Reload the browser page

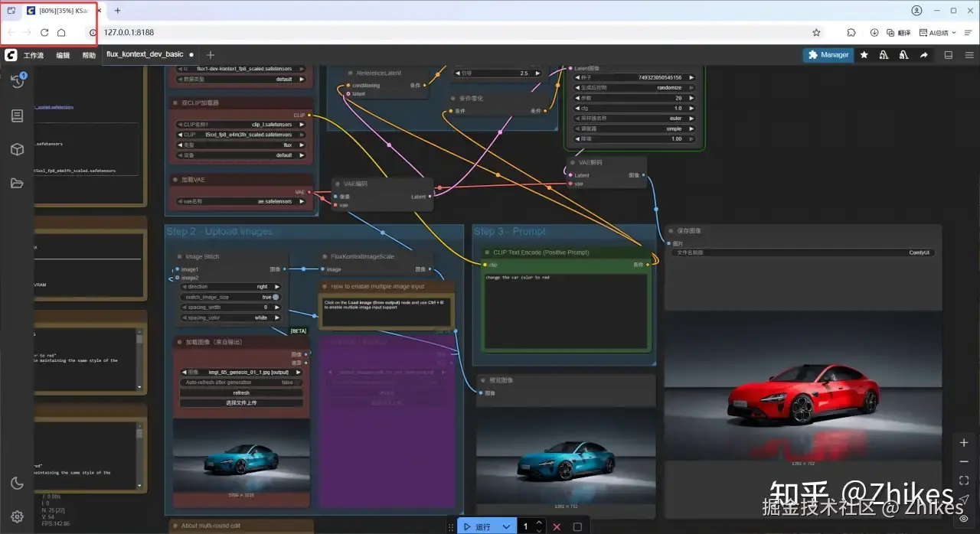[x=44, y=33]
